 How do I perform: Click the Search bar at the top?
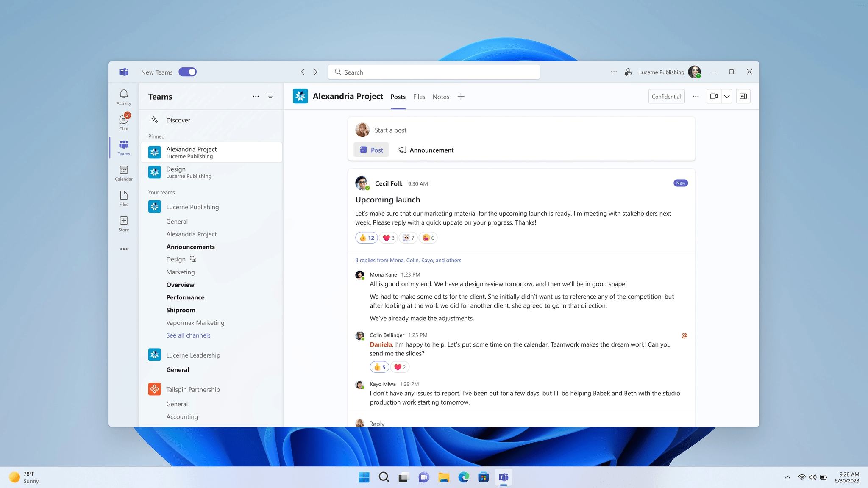point(433,72)
